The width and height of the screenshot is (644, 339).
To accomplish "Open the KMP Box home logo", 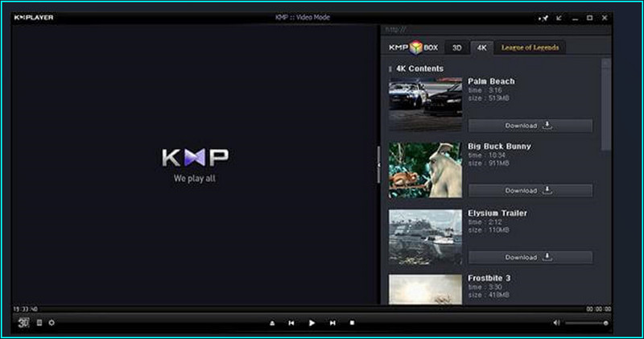I will pyautogui.click(x=413, y=48).
